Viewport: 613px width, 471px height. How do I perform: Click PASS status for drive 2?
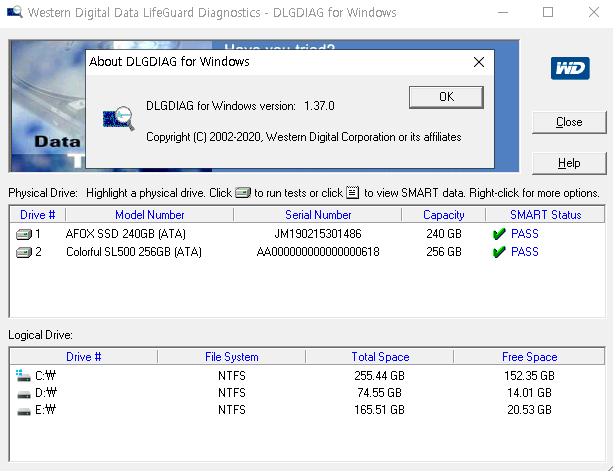pyautogui.click(x=525, y=252)
